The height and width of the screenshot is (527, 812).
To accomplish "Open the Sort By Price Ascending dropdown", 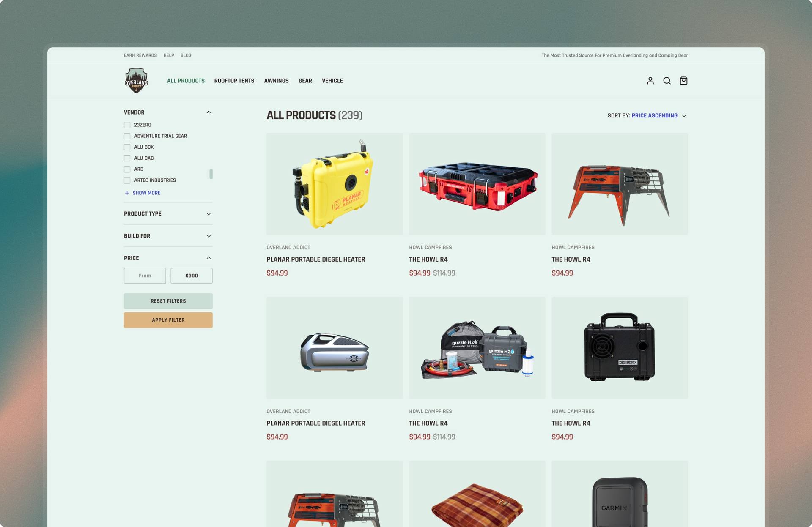I will tap(655, 115).
